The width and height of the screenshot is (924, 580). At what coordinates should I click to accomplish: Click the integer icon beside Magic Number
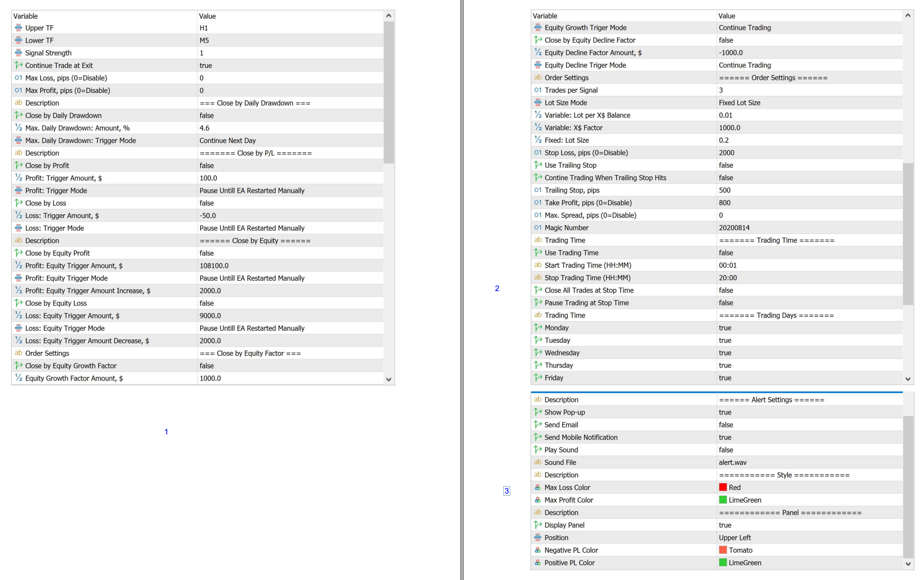538,228
